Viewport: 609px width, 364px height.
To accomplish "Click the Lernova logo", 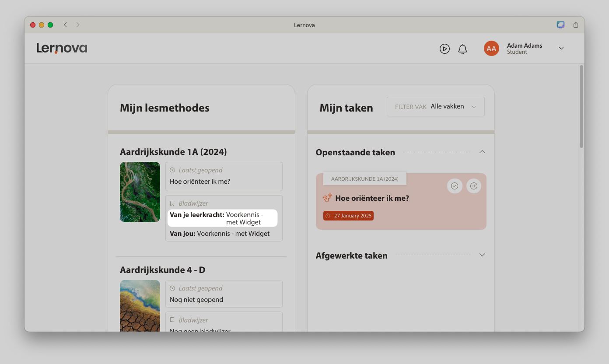I will pos(62,48).
